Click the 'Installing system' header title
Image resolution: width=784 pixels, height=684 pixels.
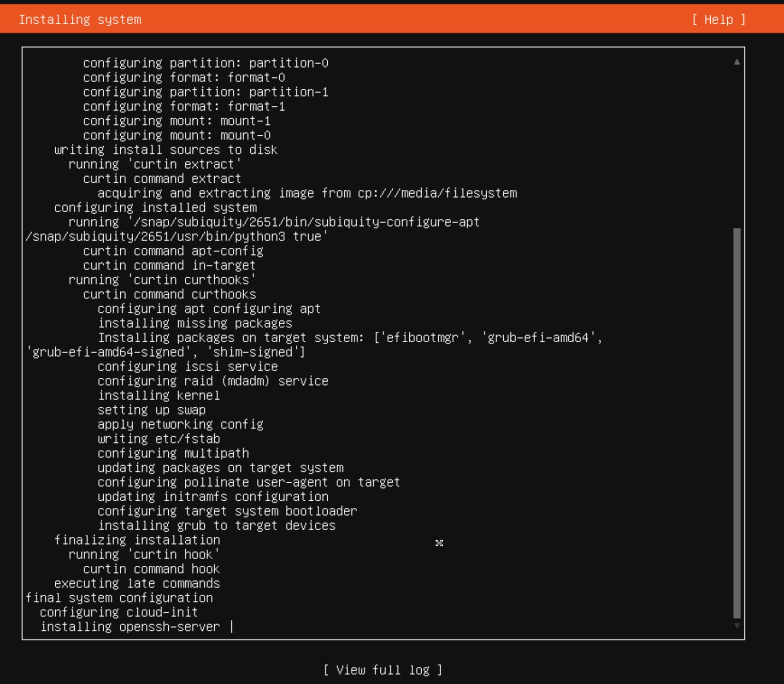click(x=80, y=20)
